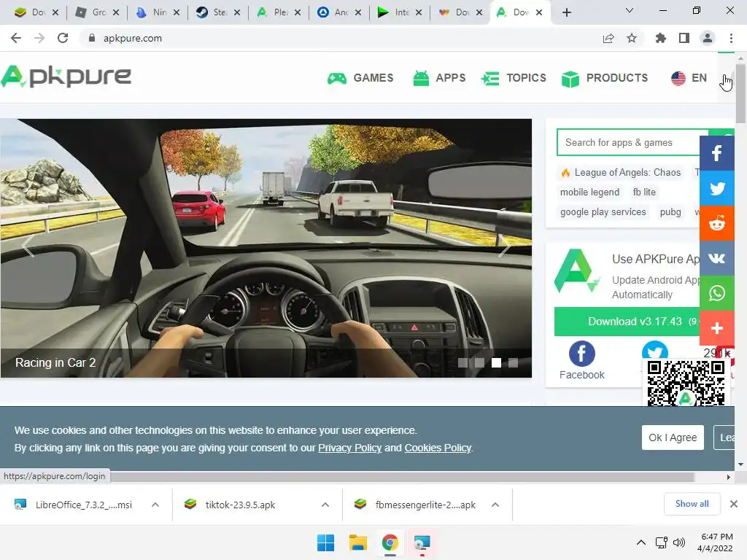747x560 pixels.
Task: Select the fourth carousel dot
Action: (513, 363)
